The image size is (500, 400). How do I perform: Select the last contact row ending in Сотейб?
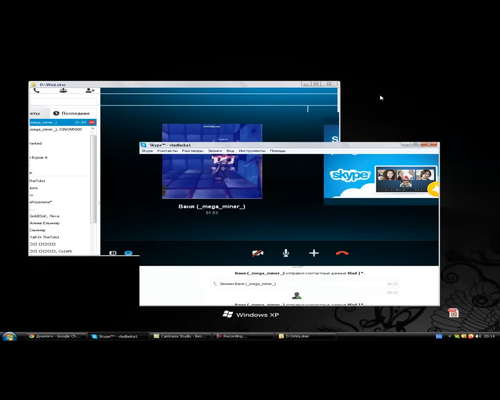coord(59,251)
